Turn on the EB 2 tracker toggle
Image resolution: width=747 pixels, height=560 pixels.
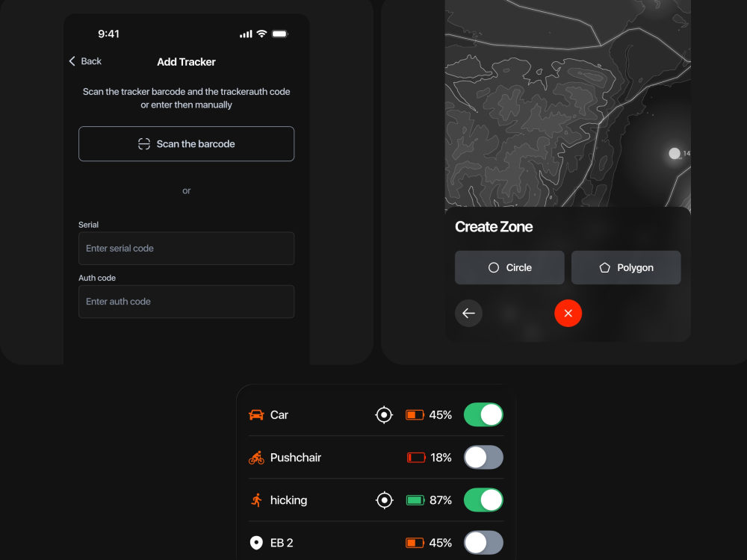pyautogui.click(x=483, y=543)
